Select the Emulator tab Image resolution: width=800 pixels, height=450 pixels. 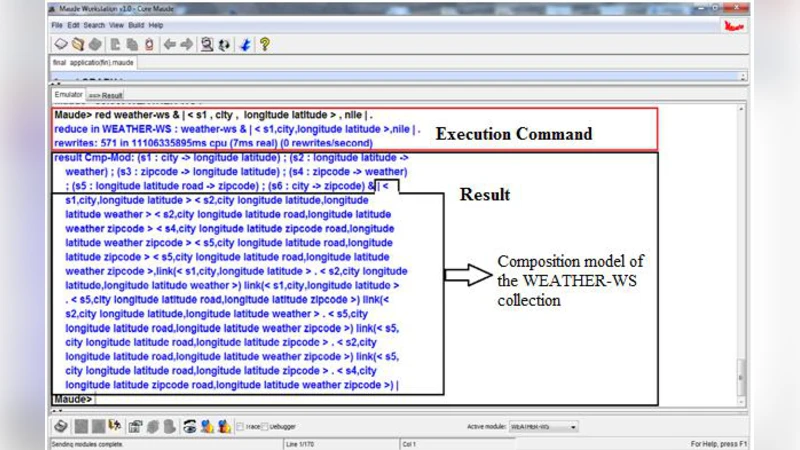coord(68,95)
